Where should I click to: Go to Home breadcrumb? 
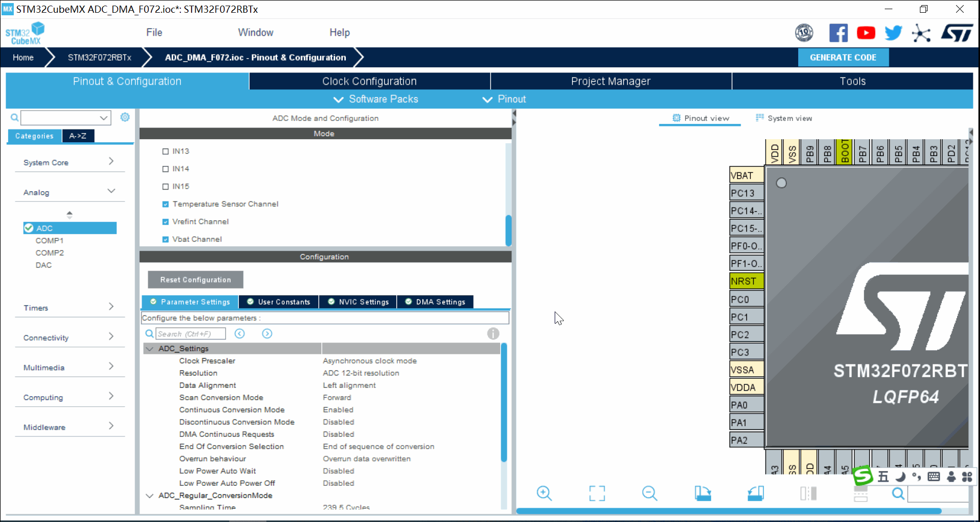pyautogui.click(x=23, y=58)
